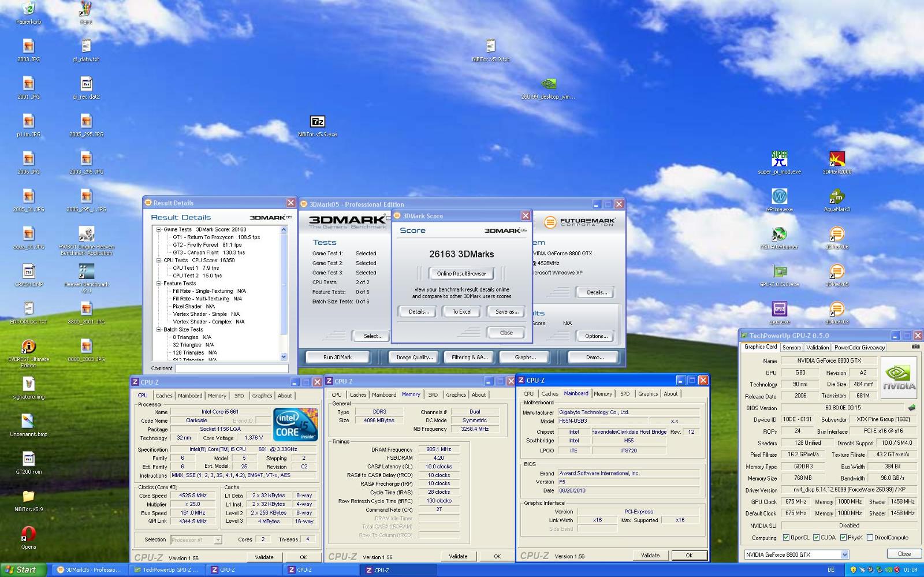Click the GPU-Z screenshot camera icon
924x577 pixels.
(915, 347)
